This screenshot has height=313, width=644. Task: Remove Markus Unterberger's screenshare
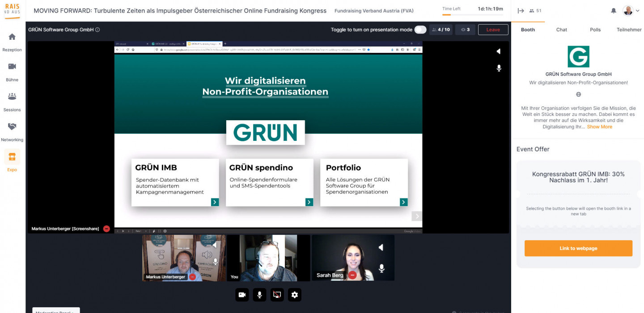[x=106, y=228]
